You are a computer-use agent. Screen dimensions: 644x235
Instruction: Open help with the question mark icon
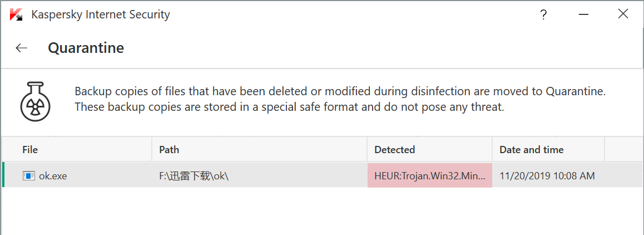coord(543,15)
